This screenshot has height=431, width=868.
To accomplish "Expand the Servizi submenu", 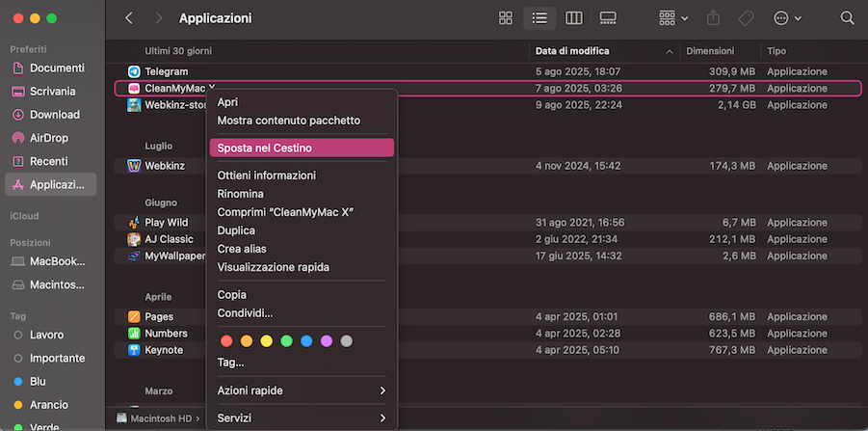I will pyautogui.click(x=302, y=418).
